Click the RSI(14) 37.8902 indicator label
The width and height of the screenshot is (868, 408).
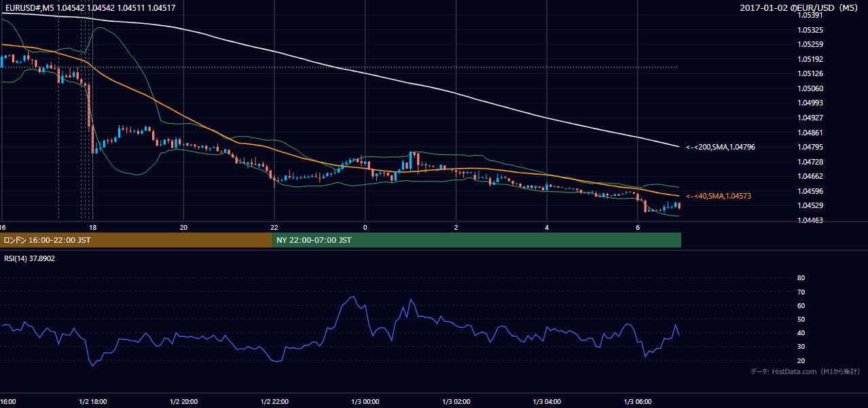pyautogui.click(x=29, y=258)
